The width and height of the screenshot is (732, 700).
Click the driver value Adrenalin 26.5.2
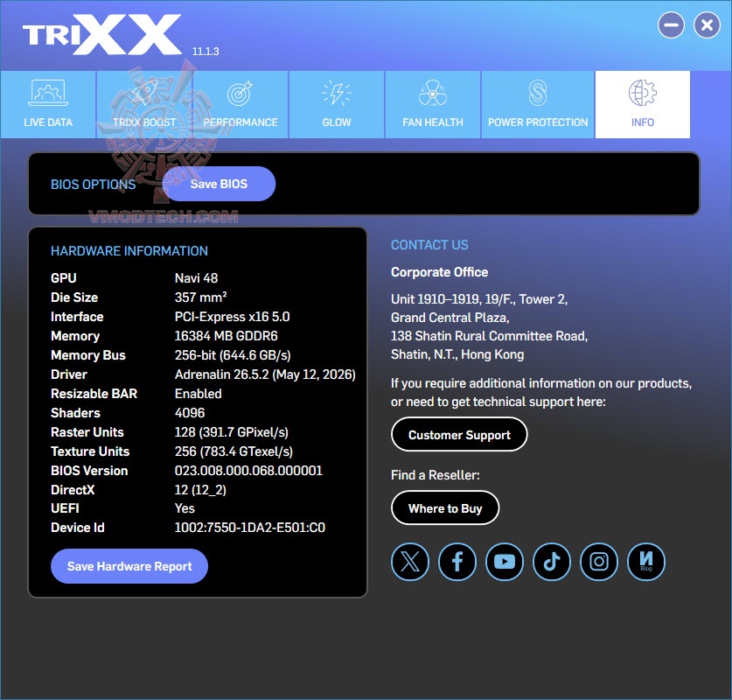coord(265,374)
